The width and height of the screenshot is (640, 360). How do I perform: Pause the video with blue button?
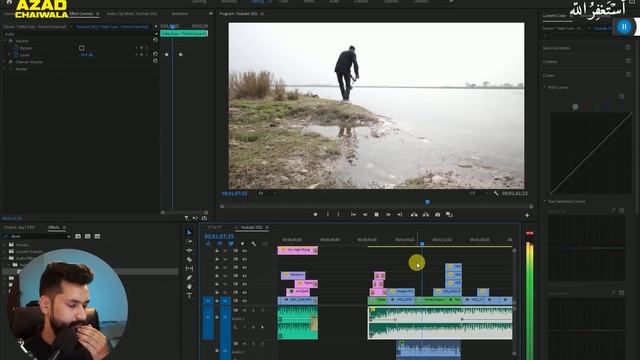point(624,27)
